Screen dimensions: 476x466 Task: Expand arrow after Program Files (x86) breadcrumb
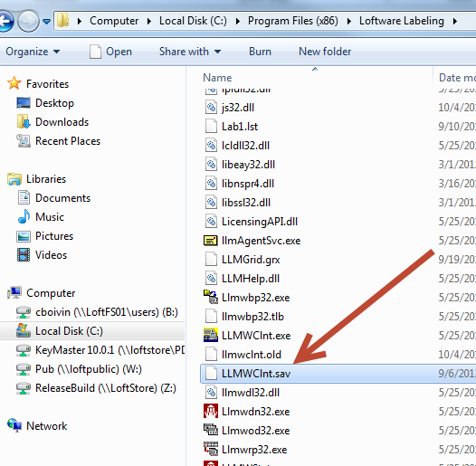click(x=348, y=21)
